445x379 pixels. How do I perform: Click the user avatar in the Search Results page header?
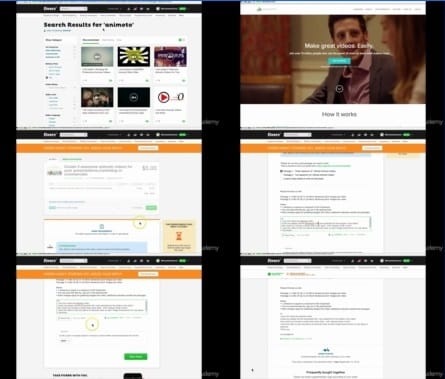click(x=158, y=9)
